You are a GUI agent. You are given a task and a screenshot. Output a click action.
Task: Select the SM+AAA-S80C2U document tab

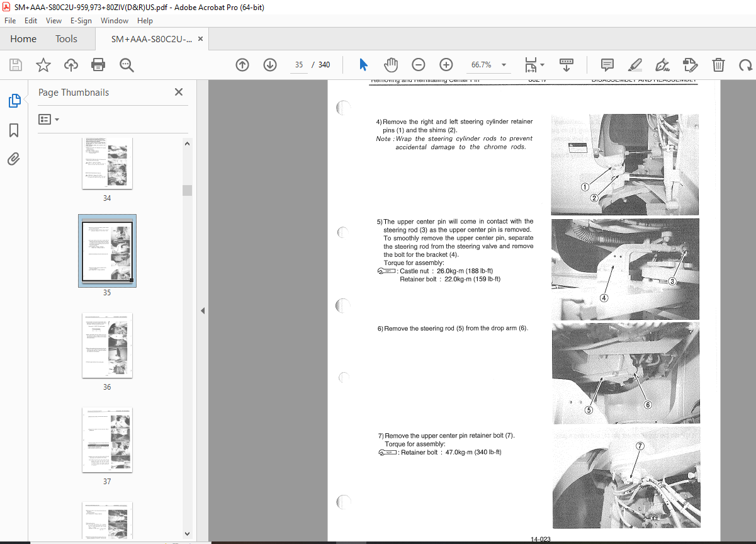click(x=152, y=39)
